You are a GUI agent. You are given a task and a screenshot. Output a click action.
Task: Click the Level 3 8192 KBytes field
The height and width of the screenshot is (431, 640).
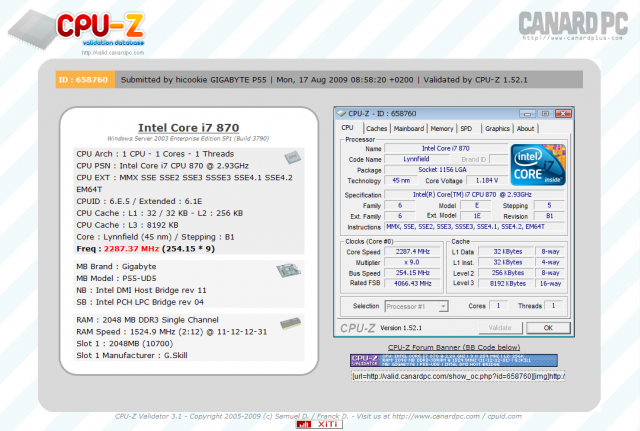click(507, 283)
